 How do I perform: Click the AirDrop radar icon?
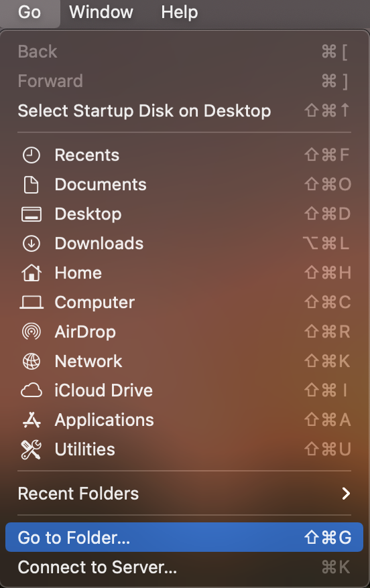click(31, 332)
